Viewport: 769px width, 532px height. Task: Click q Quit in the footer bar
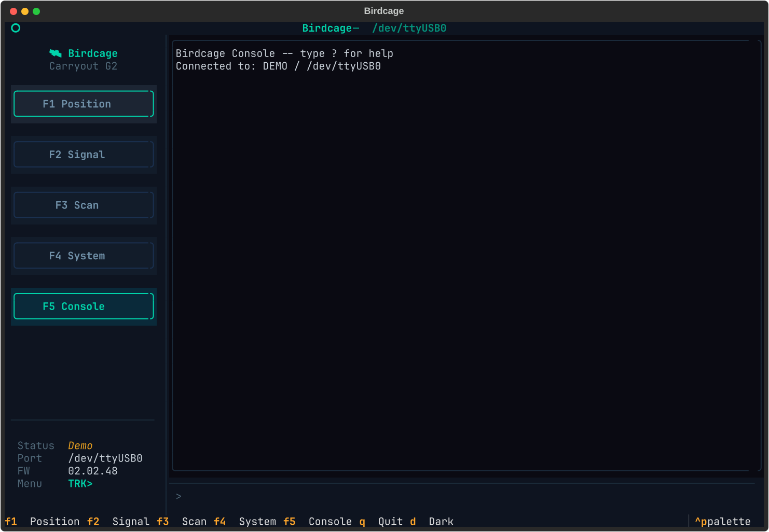381,522
